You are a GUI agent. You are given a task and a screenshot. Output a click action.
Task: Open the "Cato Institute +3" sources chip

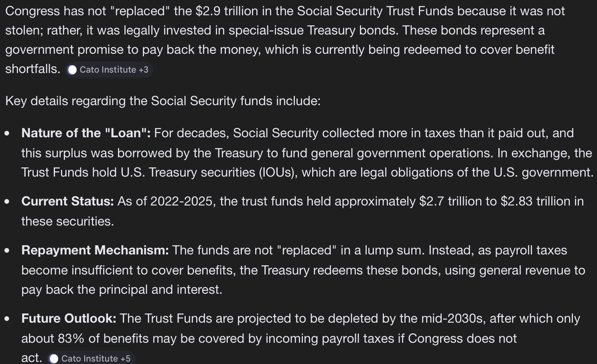click(109, 70)
